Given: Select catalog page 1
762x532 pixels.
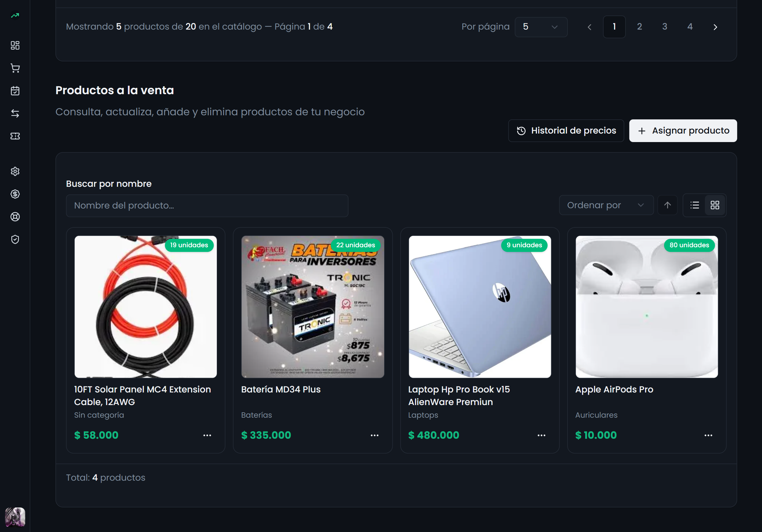Looking at the screenshot, I should 614,27.
